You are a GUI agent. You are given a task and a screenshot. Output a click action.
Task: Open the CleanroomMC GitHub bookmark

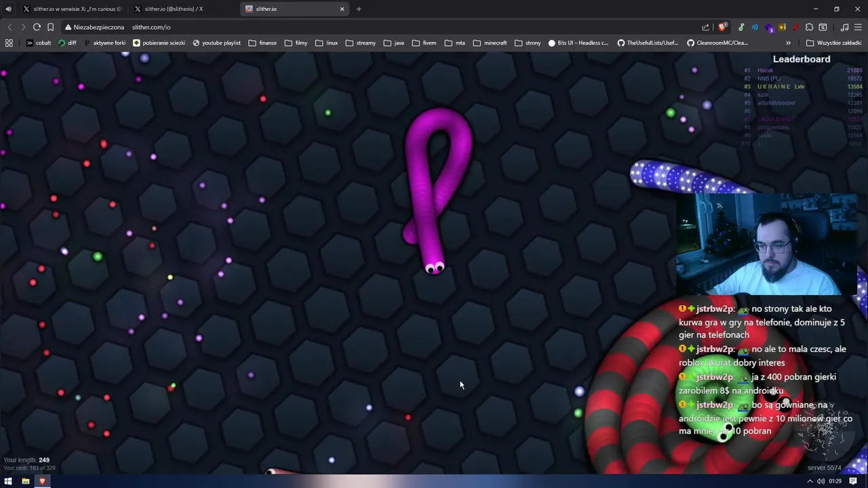click(717, 43)
